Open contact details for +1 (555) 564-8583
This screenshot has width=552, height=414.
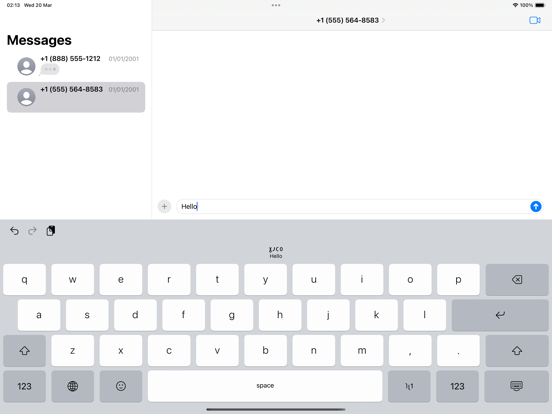pyautogui.click(x=350, y=20)
